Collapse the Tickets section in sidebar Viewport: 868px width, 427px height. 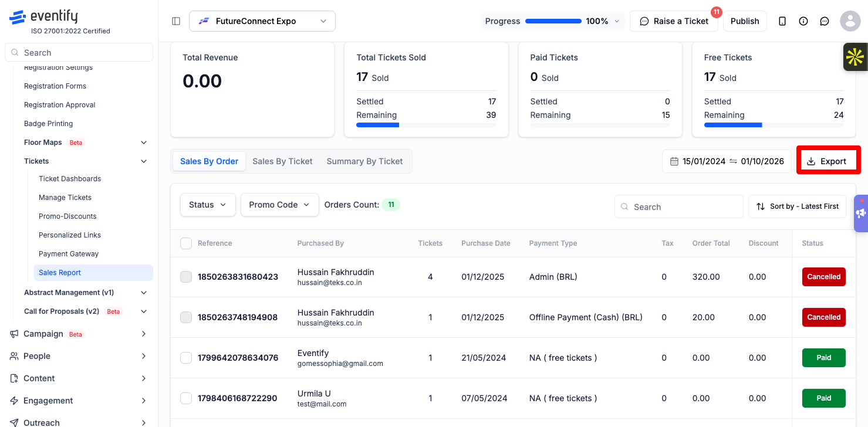coord(144,161)
